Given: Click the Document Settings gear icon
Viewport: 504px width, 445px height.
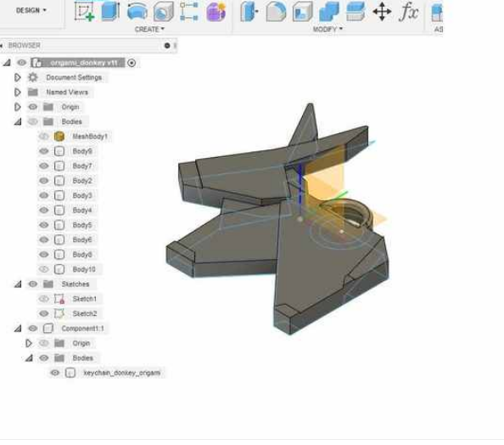Looking at the screenshot, I should pyautogui.click(x=33, y=77).
